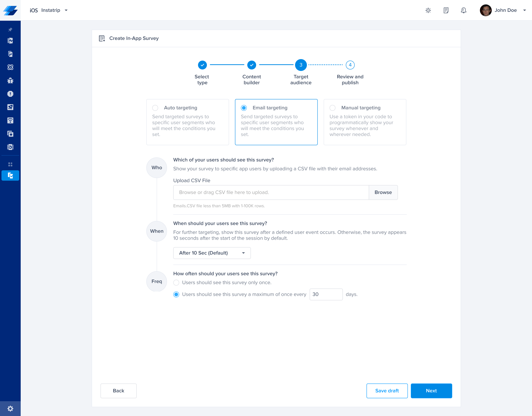This screenshot has height=416, width=532.
Task: Click the Next button
Action: pyautogui.click(x=431, y=391)
